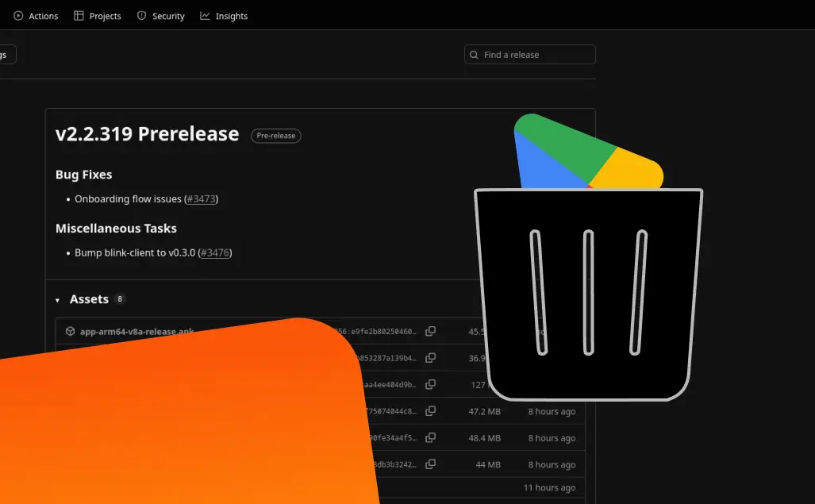Copy hash ending aa4ee404d9b
Screen dimensions: 815x504
[430, 384]
